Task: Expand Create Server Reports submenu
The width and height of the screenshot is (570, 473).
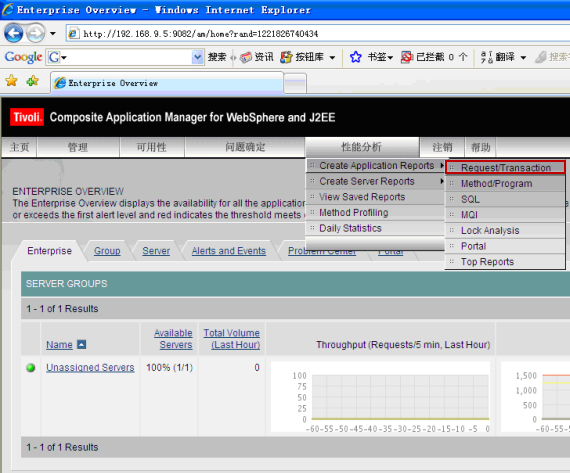Action: 376,181
